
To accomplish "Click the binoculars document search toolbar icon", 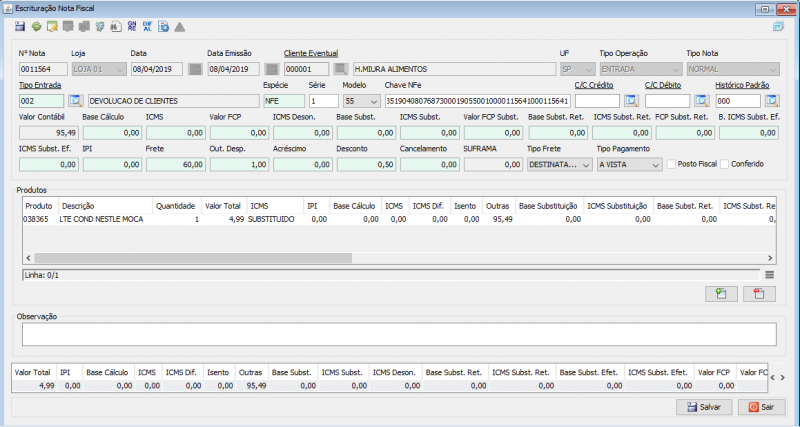I will (116, 27).
